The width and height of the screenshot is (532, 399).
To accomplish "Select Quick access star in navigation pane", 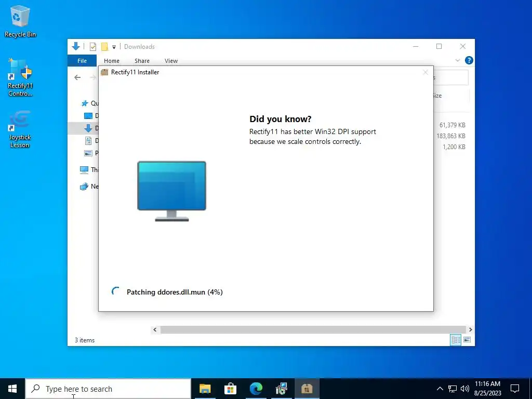I will (85, 103).
